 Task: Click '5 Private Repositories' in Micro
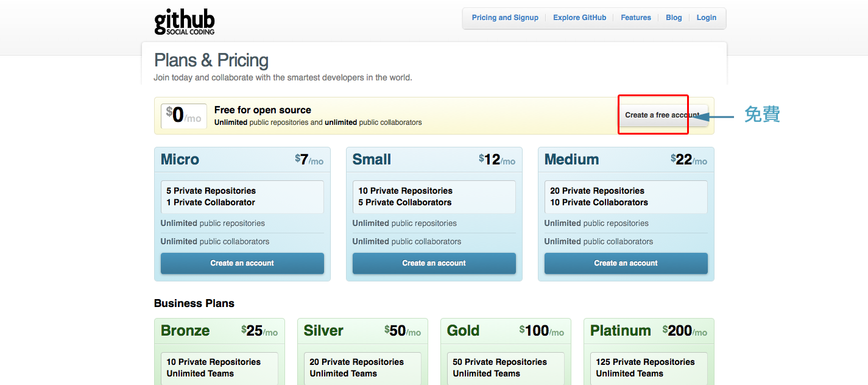[x=211, y=191]
